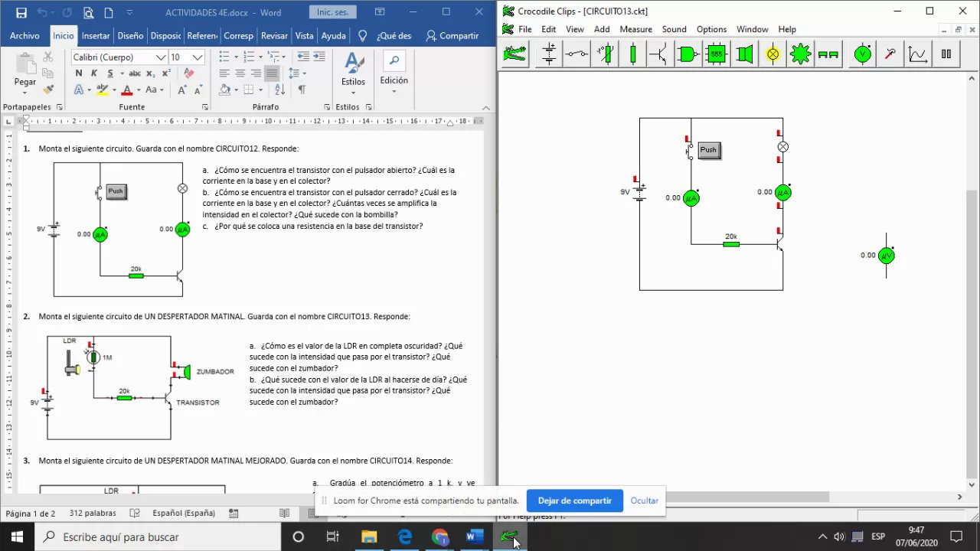980x551 pixels.
Task: Toggle align left in Word paragraph group
Action: 224,73
